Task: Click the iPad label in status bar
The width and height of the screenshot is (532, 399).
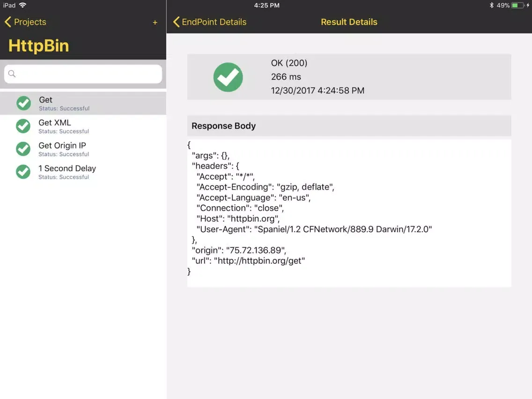Action: [x=9, y=6]
